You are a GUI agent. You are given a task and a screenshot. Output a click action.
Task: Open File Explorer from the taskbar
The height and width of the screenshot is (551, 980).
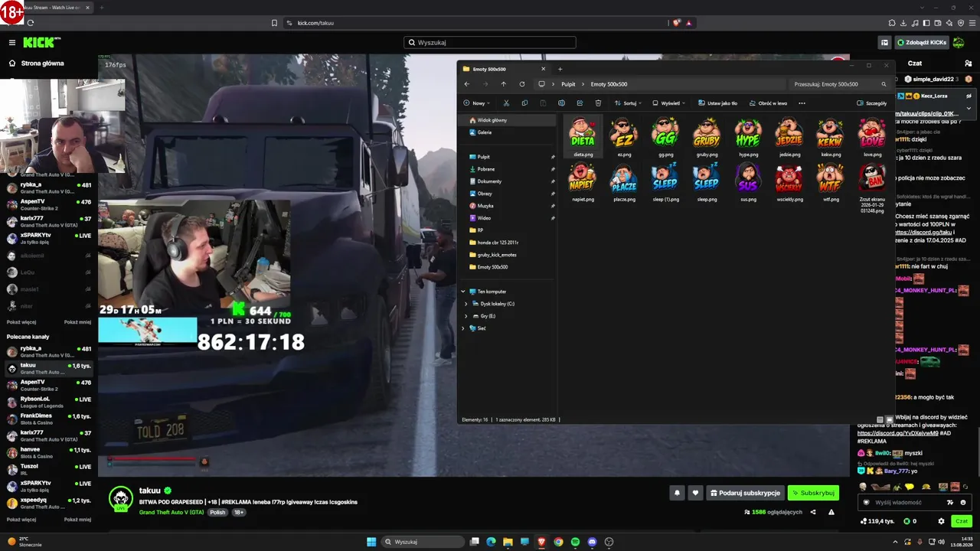[508, 542]
